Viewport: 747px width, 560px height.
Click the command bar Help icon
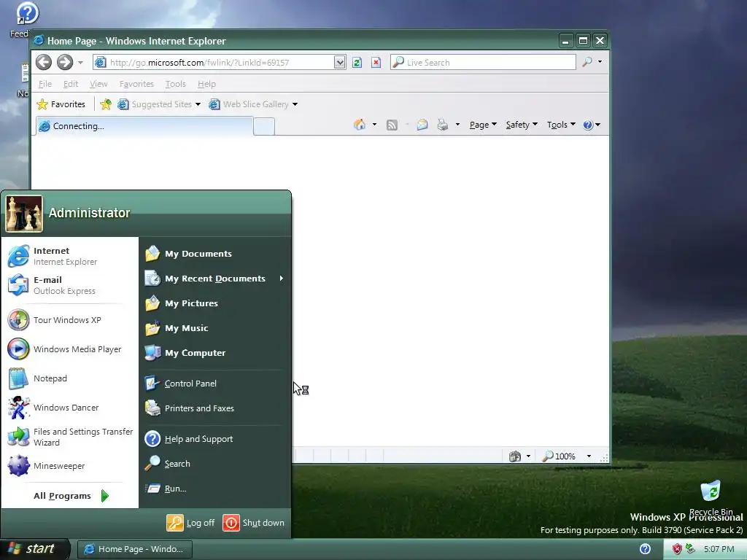point(588,125)
